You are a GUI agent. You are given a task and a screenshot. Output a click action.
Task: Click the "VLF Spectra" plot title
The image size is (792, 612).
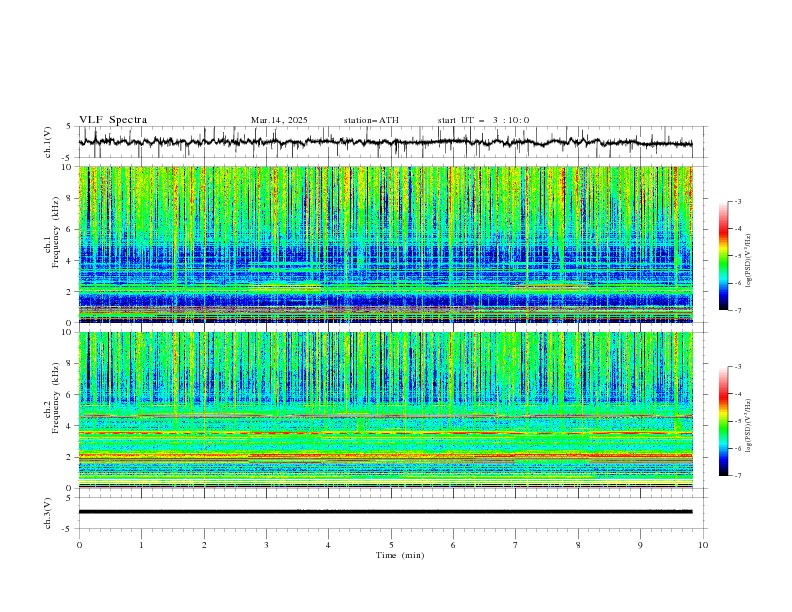point(113,120)
